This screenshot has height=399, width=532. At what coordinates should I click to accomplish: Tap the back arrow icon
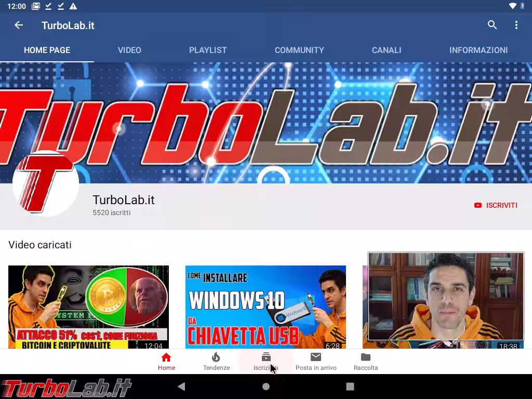click(19, 25)
